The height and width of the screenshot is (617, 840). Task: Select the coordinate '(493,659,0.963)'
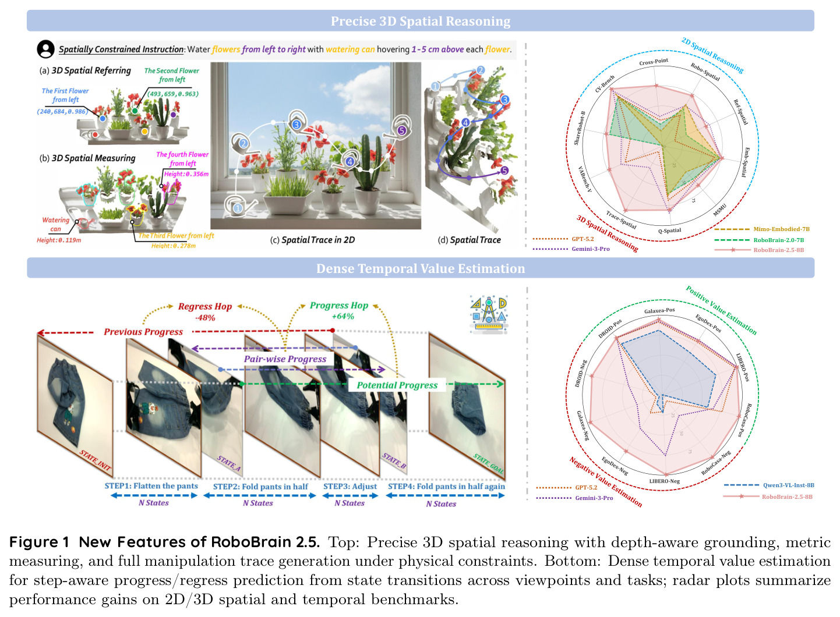[x=173, y=94]
